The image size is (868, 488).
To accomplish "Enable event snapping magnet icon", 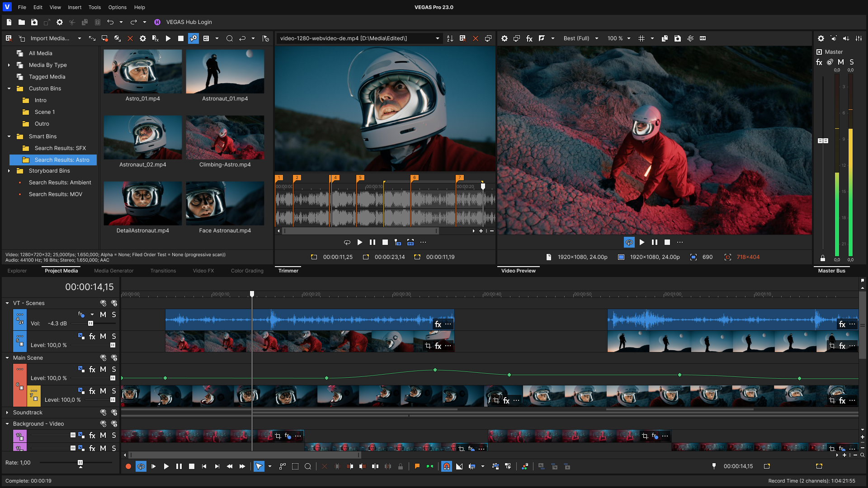I will pyautogui.click(x=447, y=466).
